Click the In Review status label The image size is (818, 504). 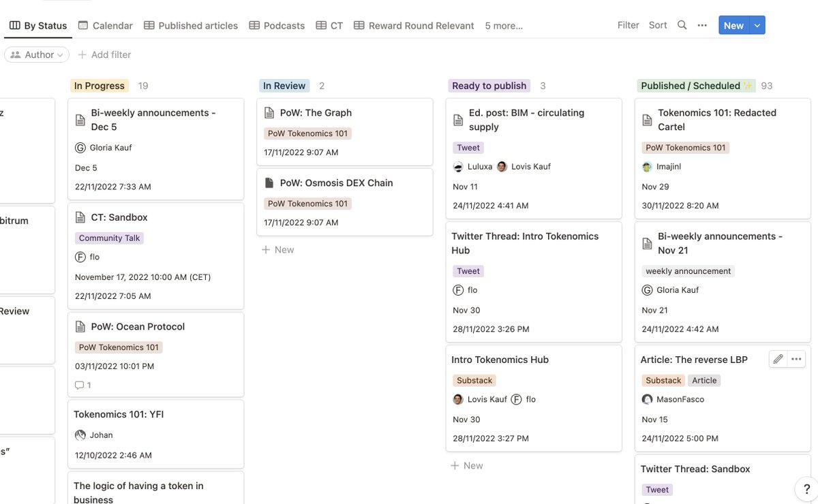click(284, 86)
